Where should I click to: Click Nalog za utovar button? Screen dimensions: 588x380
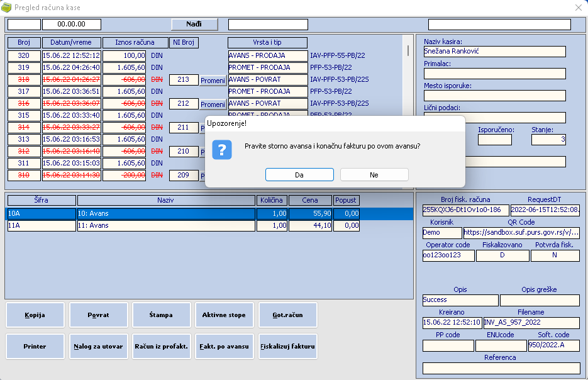(98, 346)
